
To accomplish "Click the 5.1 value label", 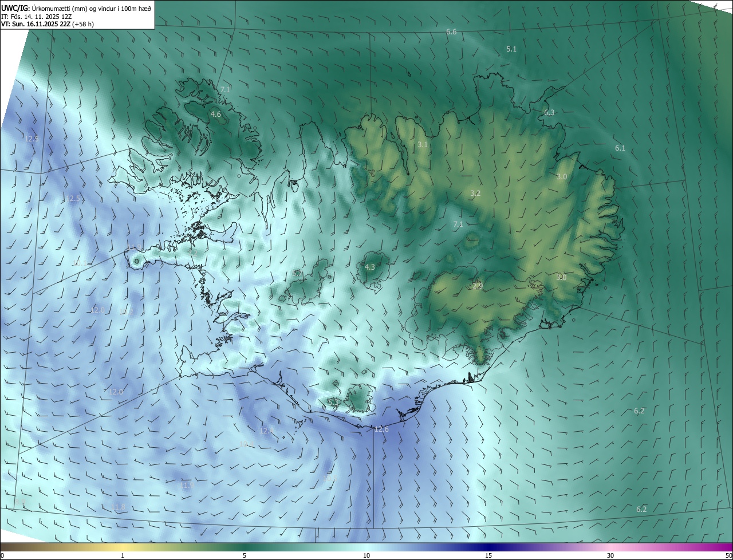I will 511,49.
